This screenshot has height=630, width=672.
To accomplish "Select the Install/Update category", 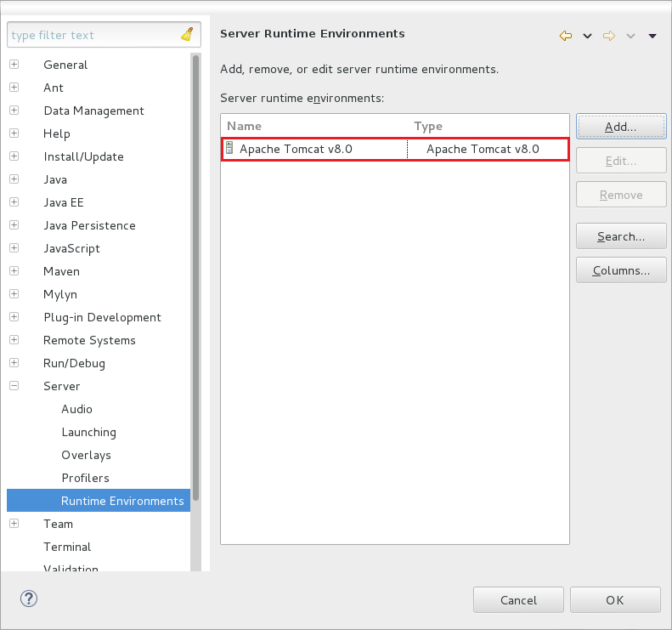I will [83, 156].
